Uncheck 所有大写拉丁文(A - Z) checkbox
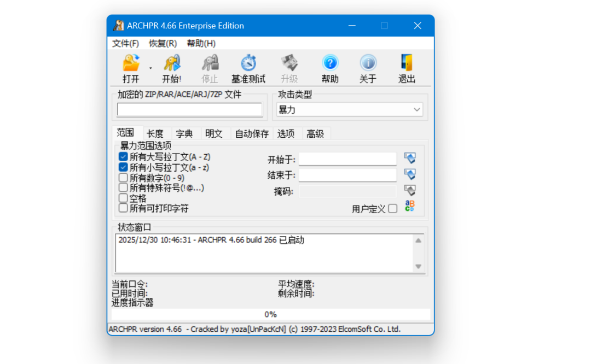The width and height of the screenshot is (591, 364). (123, 157)
